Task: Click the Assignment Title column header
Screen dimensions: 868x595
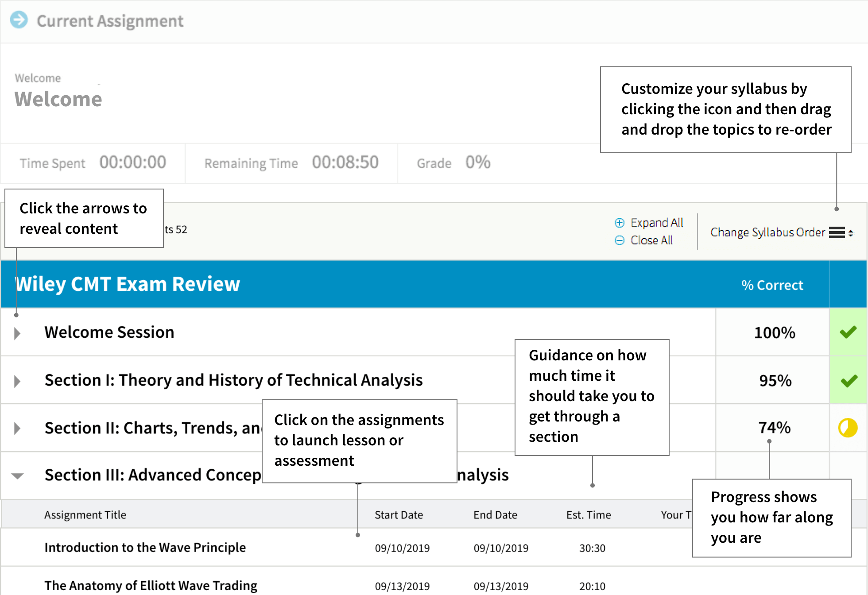Action: [85, 515]
